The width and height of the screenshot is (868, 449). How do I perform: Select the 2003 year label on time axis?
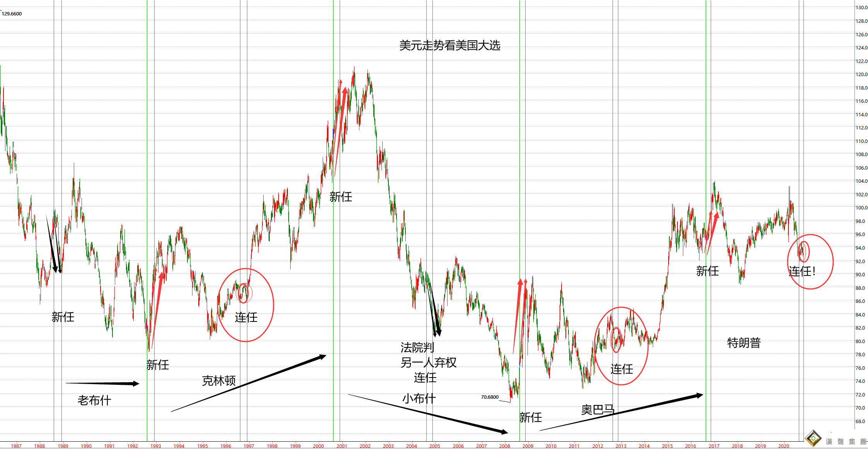point(388,446)
